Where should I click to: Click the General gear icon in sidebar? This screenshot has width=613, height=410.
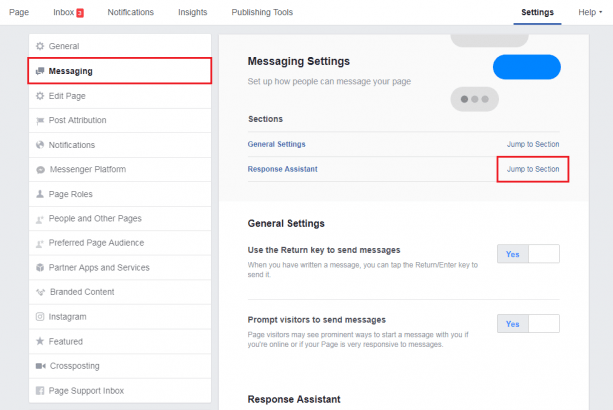click(40, 47)
